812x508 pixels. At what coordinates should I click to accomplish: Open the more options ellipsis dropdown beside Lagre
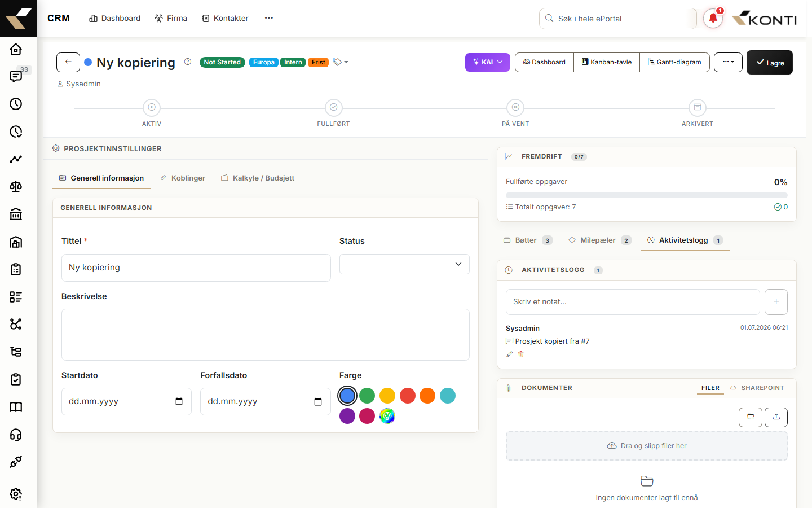tap(728, 62)
